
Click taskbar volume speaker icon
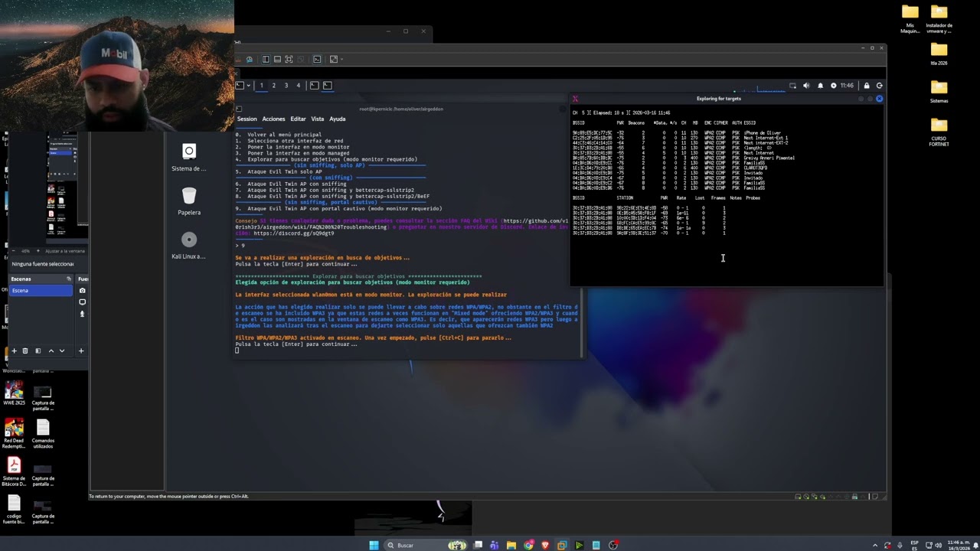(x=939, y=545)
